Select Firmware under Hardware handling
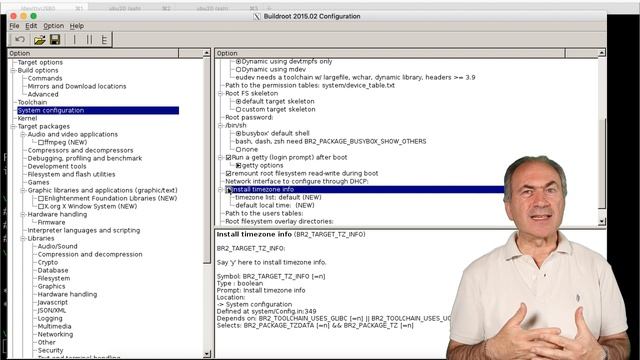Image resolution: width=640 pixels, height=360 pixels. click(x=51, y=222)
